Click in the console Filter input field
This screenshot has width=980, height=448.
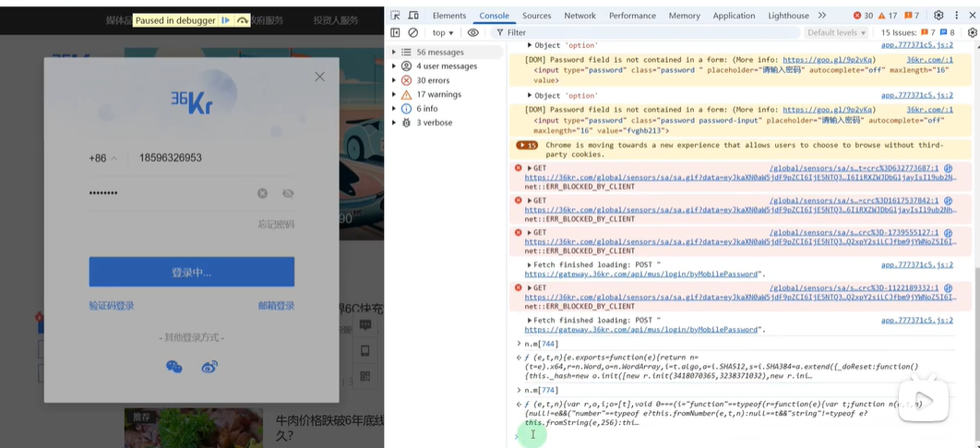646,32
